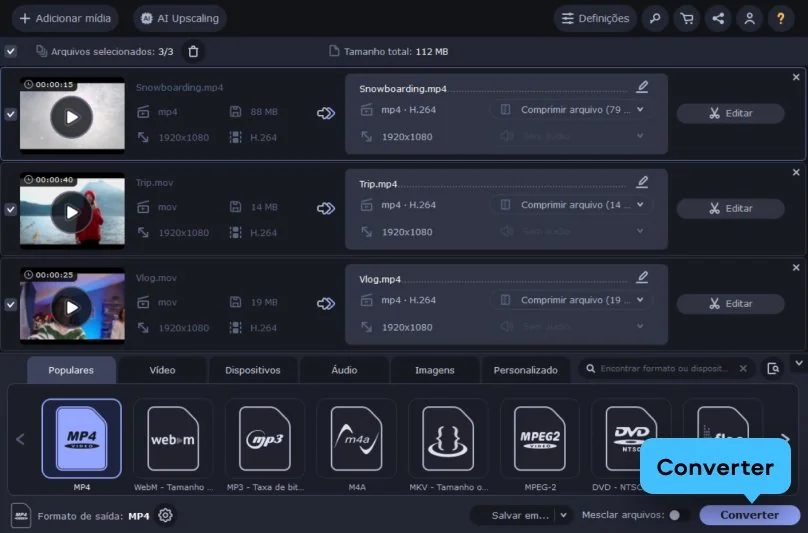The image size is (808, 533).
Task: Click pencil icon to rename Snowboarding.mp4 output
Action: click(642, 87)
